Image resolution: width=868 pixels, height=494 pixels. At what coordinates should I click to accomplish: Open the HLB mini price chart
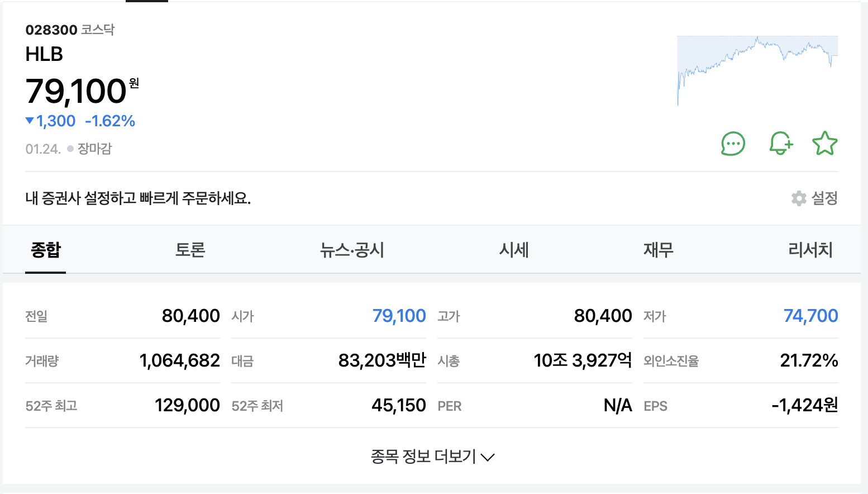(x=757, y=70)
